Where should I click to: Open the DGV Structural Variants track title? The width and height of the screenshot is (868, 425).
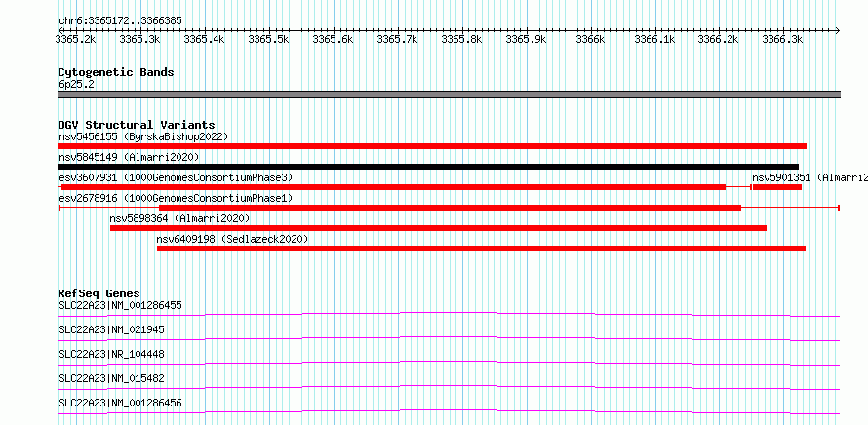click(137, 125)
